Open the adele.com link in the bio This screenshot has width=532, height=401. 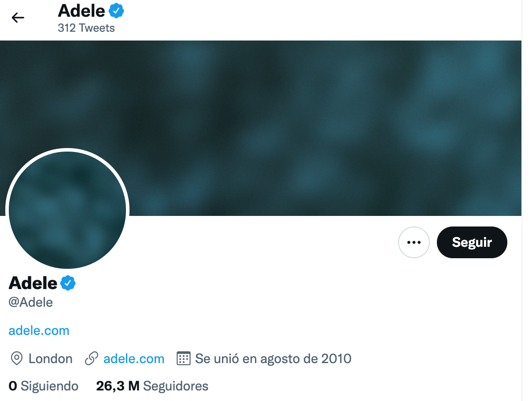[x=39, y=330]
